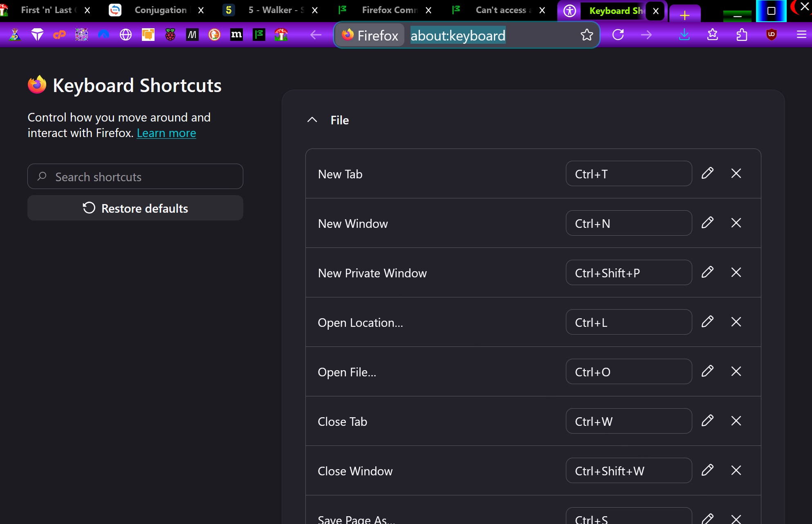Reload the page using the refresh icon
Viewport: 812px width, 524px height.
point(618,35)
